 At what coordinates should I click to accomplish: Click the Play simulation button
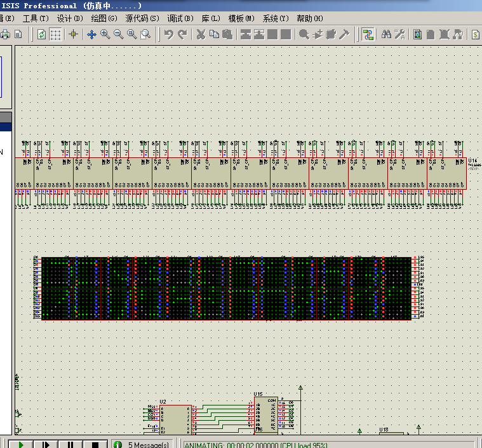point(20,444)
